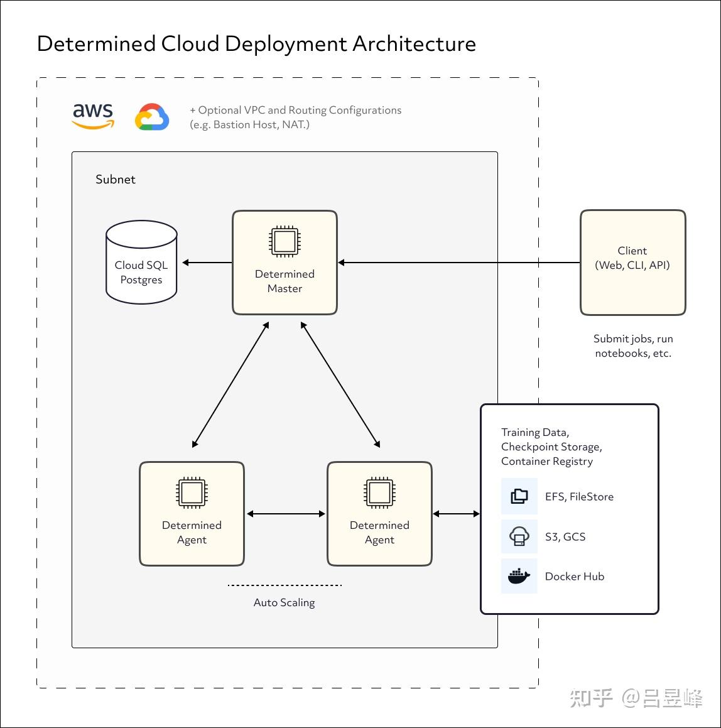Image resolution: width=721 pixels, height=728 pixels.
Task: Click the EFS FileStore folder icon
Action: coord(519,496)
